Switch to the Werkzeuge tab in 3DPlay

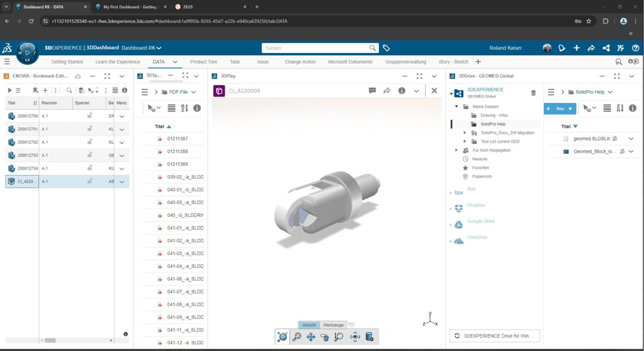[x=333, y=325]
